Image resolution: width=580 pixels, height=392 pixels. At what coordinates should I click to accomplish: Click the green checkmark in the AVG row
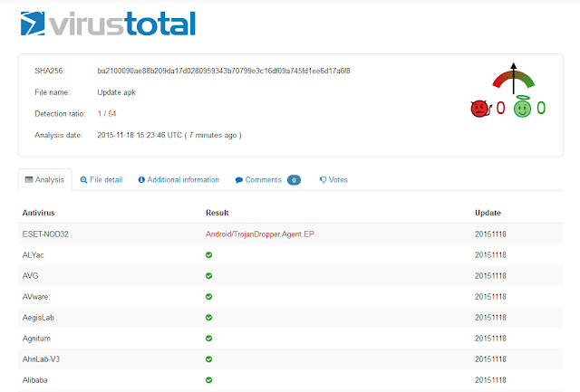(209, 275)
